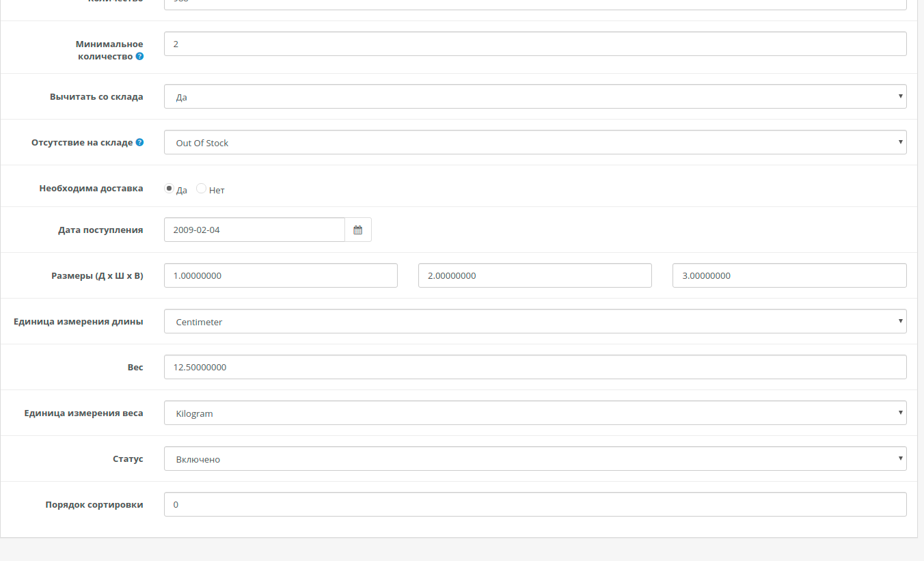Click the Размеры (Д x Ш x В) label
The width and height of the screenshot is (924, 561).
click(x=97, y=276)
